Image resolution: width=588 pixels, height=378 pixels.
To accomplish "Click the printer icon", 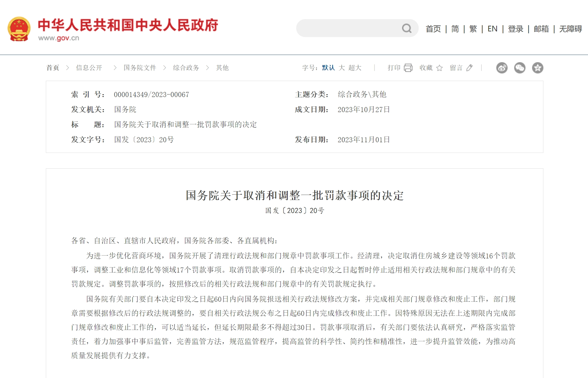I will (x=408, y=68).
